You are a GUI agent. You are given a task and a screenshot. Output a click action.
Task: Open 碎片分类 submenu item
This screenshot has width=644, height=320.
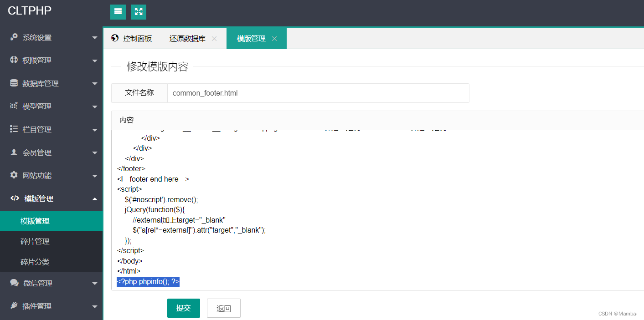tap(51, 262)
